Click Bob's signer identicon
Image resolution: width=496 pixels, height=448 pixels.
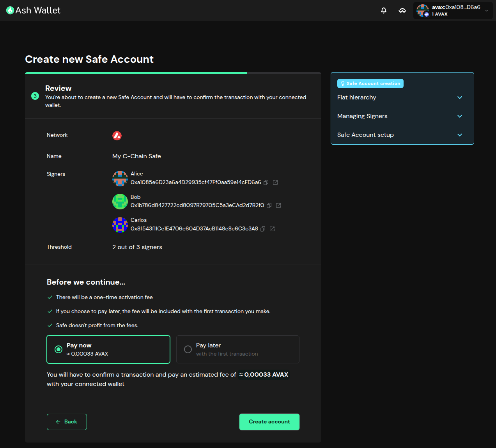point(120,202)
